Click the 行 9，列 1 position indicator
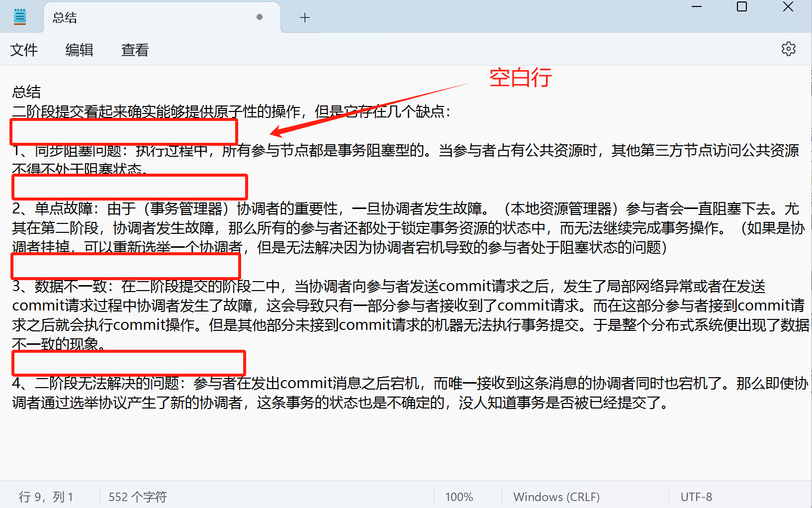Screen dimensions: 812x508 45,496
